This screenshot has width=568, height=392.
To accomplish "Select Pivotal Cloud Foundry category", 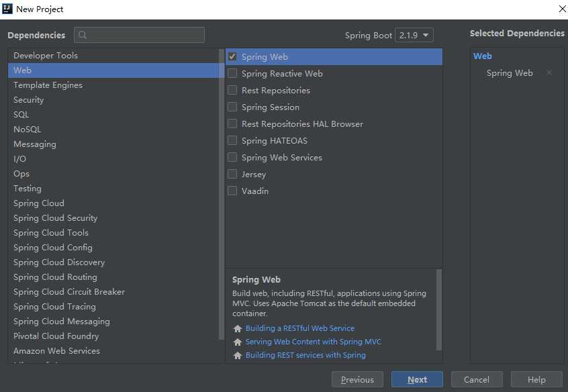I will [113, 336].
